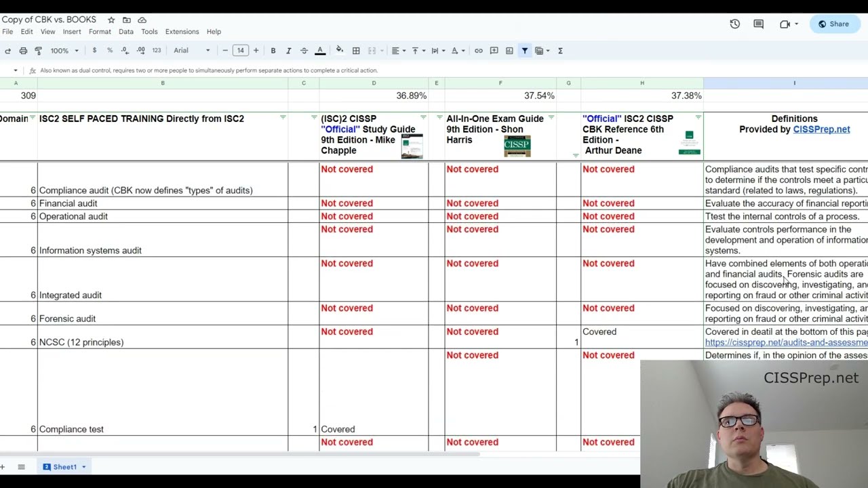Select the Sheet1 tab
This screenshot has height=488, width=868.
[64, 467]
